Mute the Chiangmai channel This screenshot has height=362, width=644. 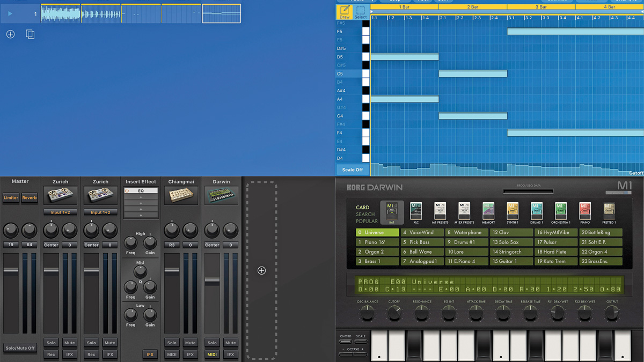[191, 343]
